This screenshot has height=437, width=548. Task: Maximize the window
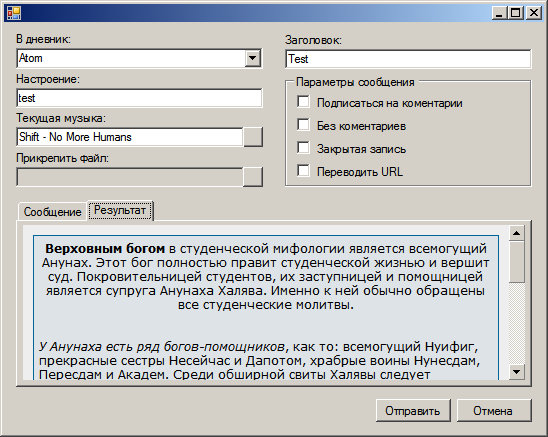[x=515, y=13]
